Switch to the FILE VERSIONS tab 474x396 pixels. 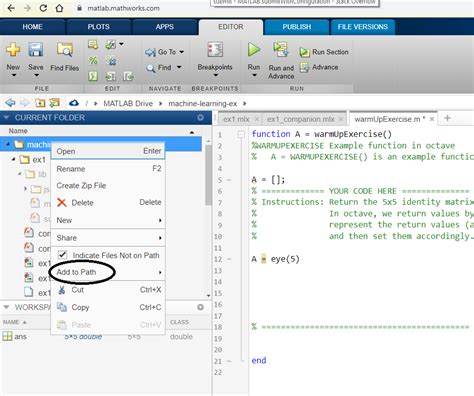pyautogui.click(x=363, y=27)
